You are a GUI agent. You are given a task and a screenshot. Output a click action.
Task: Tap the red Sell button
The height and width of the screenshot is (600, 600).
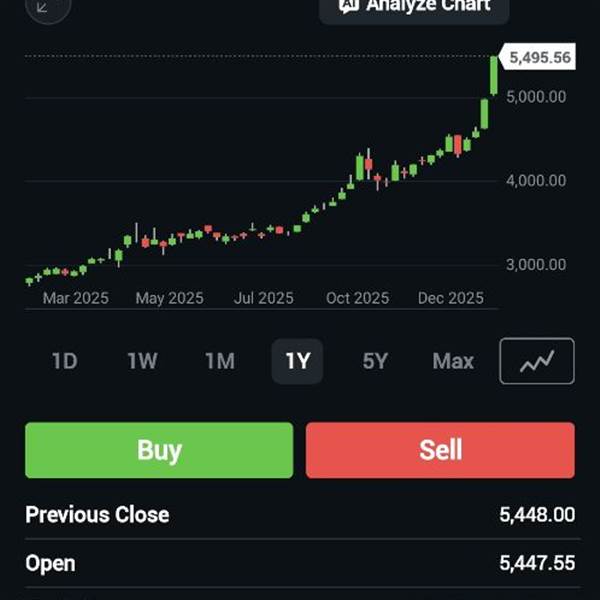(440, 450)
